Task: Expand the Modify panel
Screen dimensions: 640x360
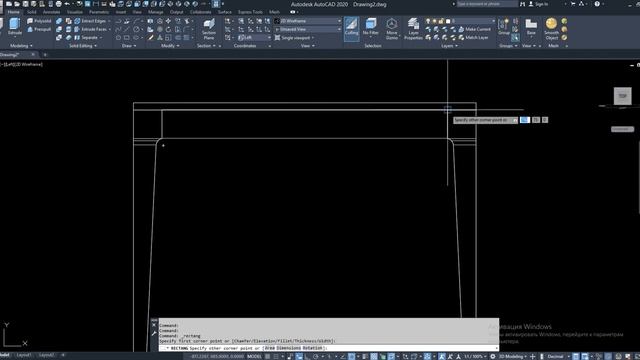Action: pyautogui.click(x=170, y=46)
